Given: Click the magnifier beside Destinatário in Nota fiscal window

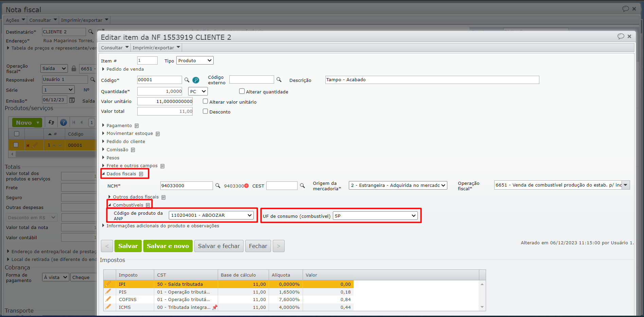Looking at the screenshot, I should [x=91, y=32].
